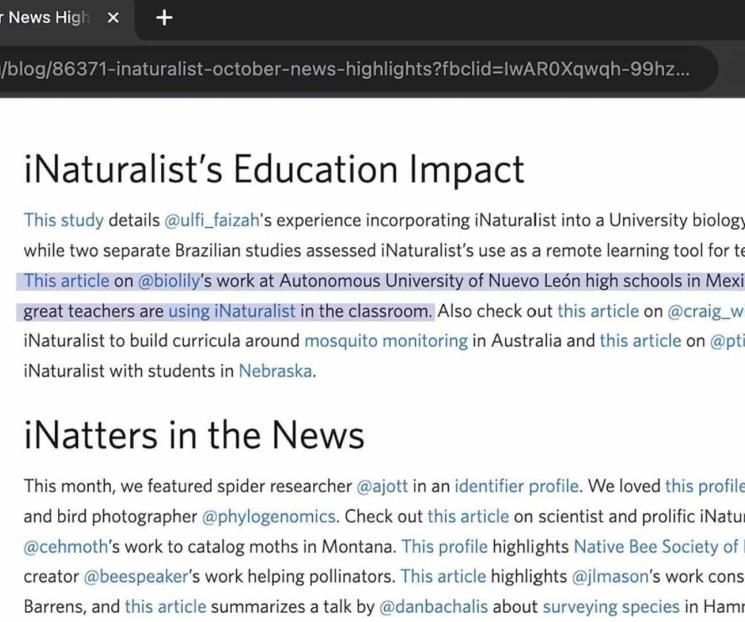Viewport: 745px width, 622px height.
Task: Open a new browser tab
Action: click(164, 18)
